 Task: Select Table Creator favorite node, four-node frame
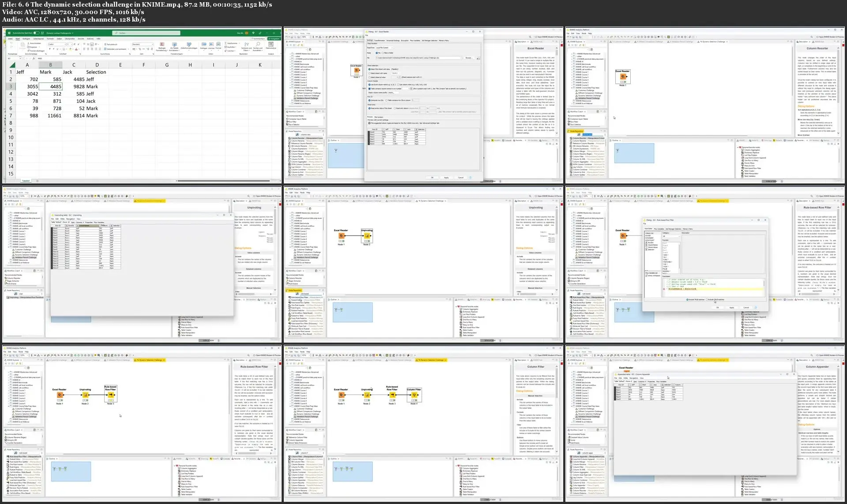467,489
